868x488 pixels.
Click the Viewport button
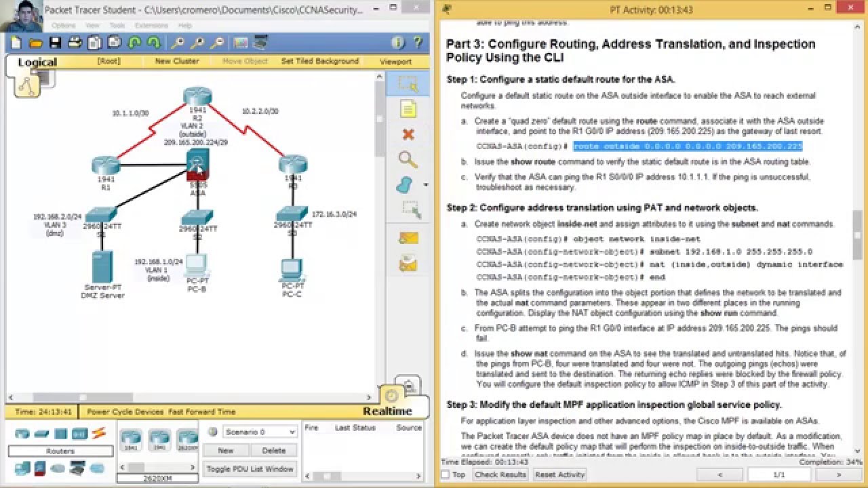click(395, 62)
